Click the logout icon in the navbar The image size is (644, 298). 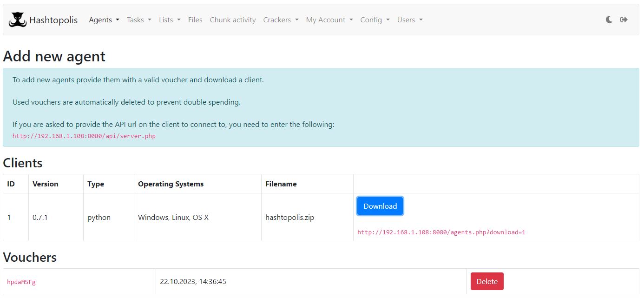pyautogui.click(x=624, y=20)
